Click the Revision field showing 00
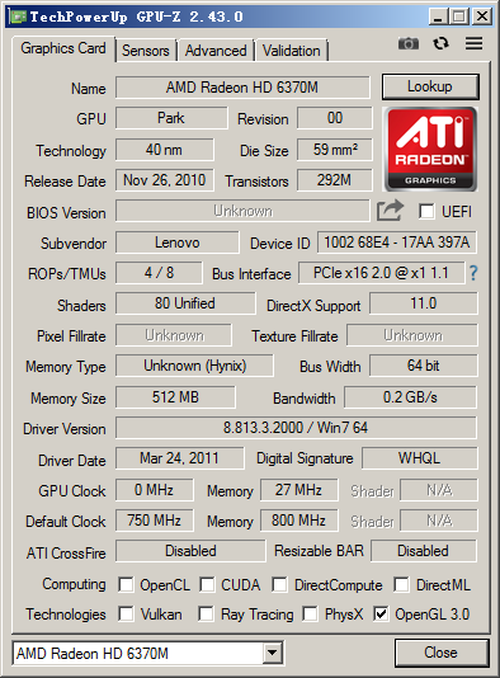 click(334, 118)
